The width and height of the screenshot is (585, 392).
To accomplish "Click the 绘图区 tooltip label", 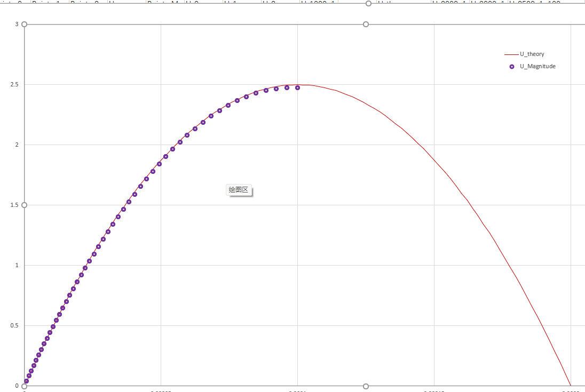I will click(x=239, y=190).
